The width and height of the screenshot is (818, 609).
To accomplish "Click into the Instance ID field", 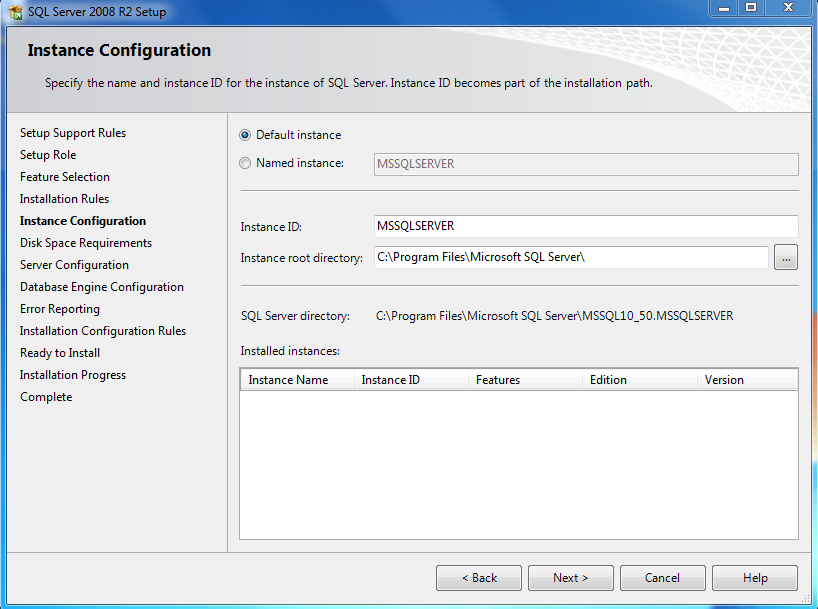I will click(586, 226).
